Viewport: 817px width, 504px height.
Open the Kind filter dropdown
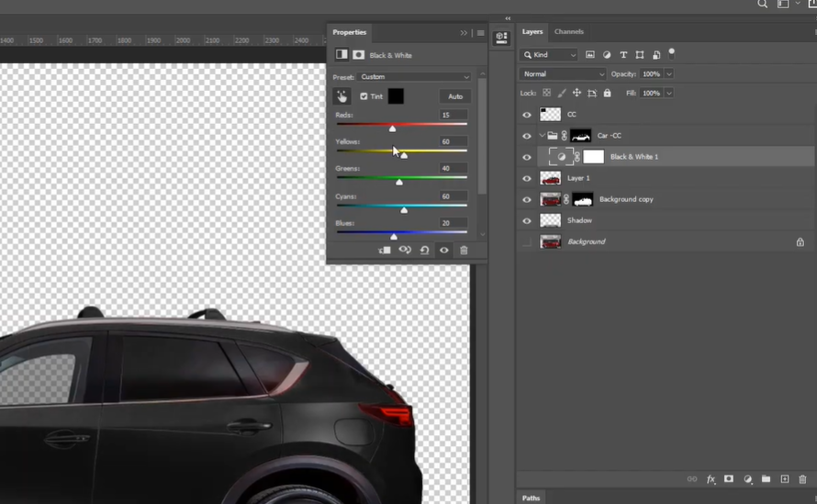549,55
